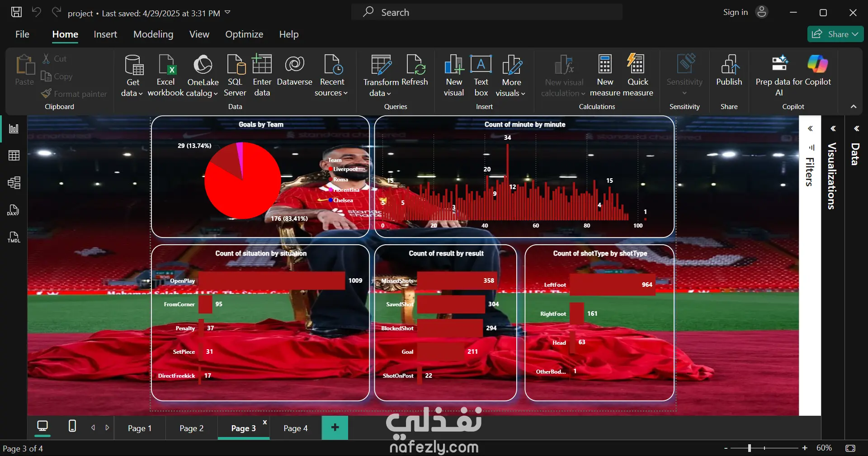The image size is (868, 456).
Task: Switch to Model view in sidebar
Action: click(14, 183)
